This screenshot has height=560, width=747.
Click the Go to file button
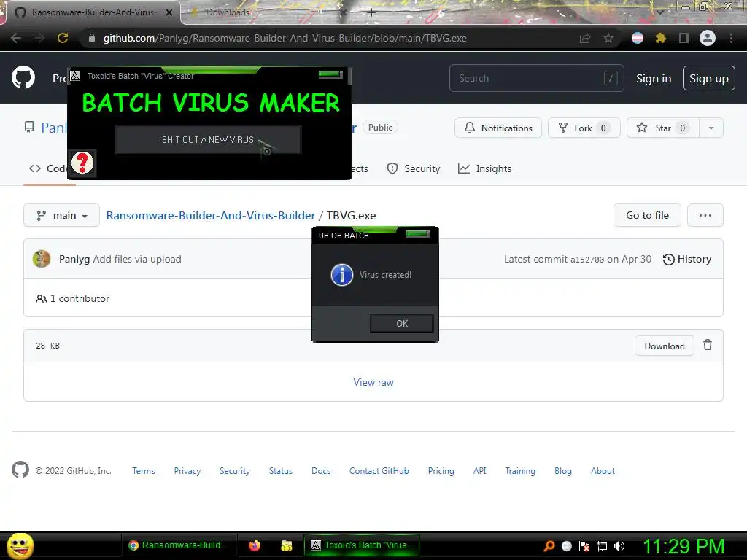(647, 215)
